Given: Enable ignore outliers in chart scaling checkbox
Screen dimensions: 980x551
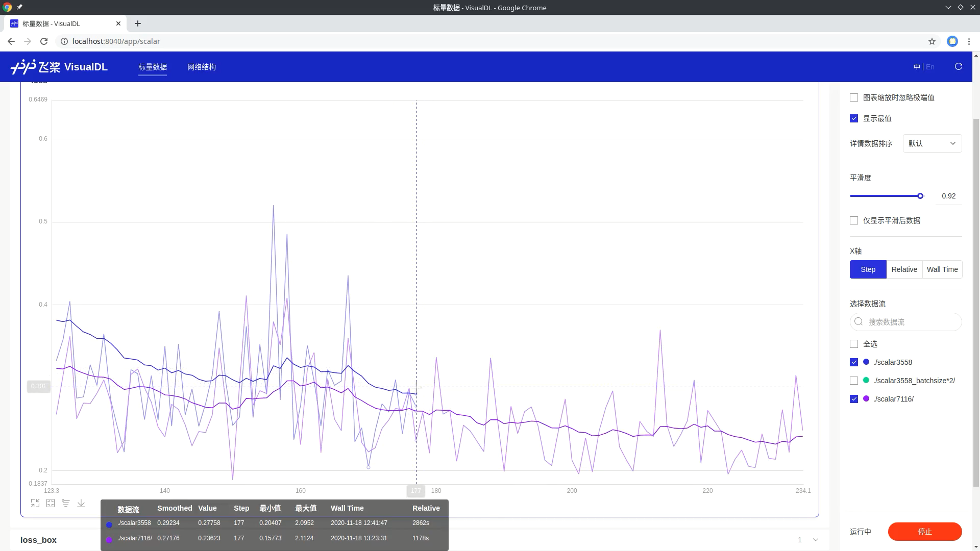Looking at the screenshot, I should point(854,97).
